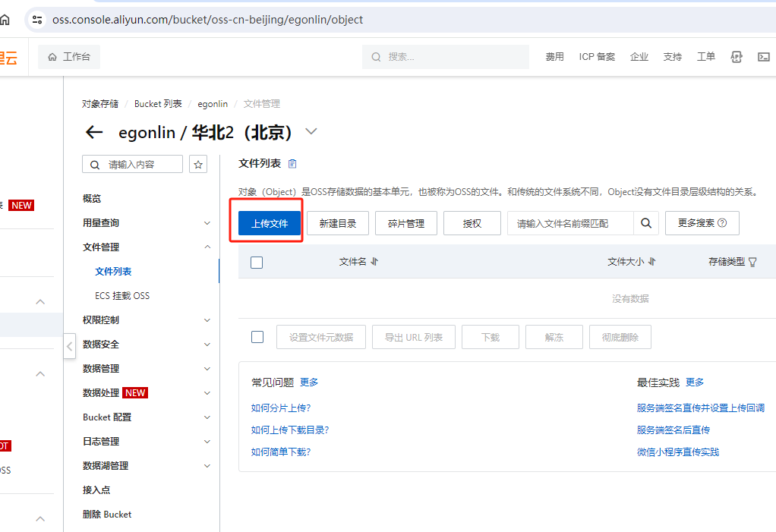Click the magnifier button for file prefix search
This screenshot has width=776, height=532.
pyautogui.click(x=645, y=223)
